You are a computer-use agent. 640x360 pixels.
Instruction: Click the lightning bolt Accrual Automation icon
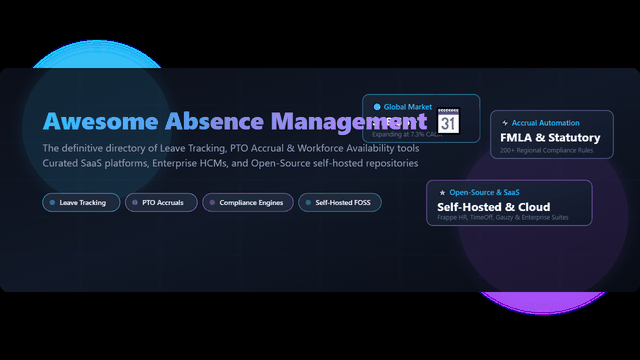505,123
